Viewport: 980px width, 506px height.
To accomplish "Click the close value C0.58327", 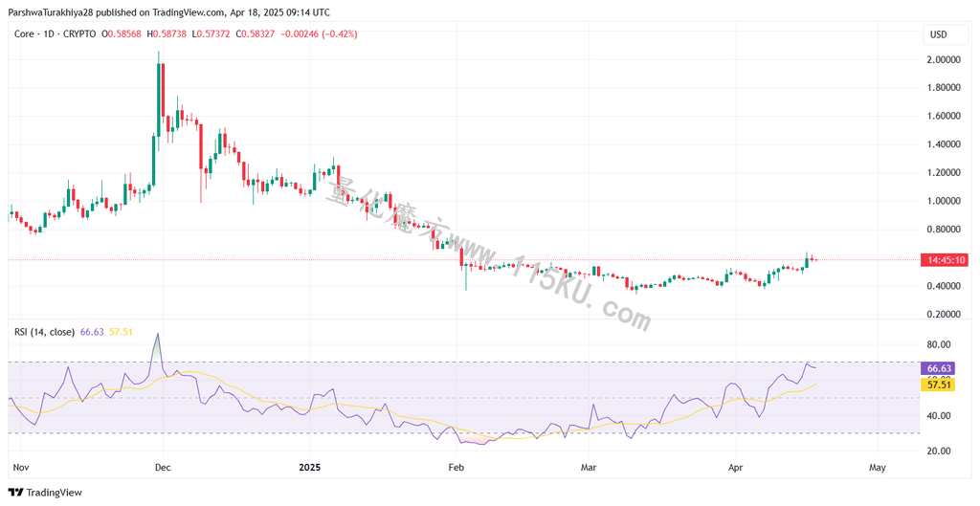I will (x=256, y=34).
